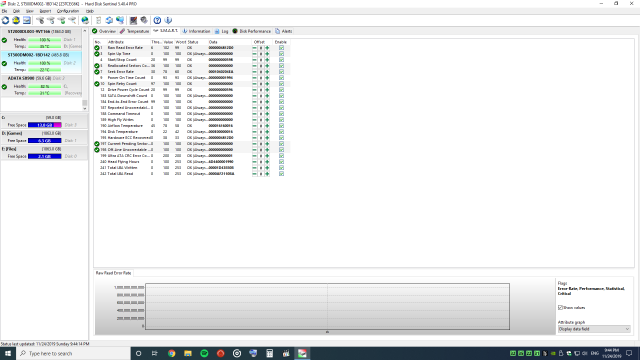Open File Explorer from the taskbar
Screen dimensions: 640x360
[188, 353]
